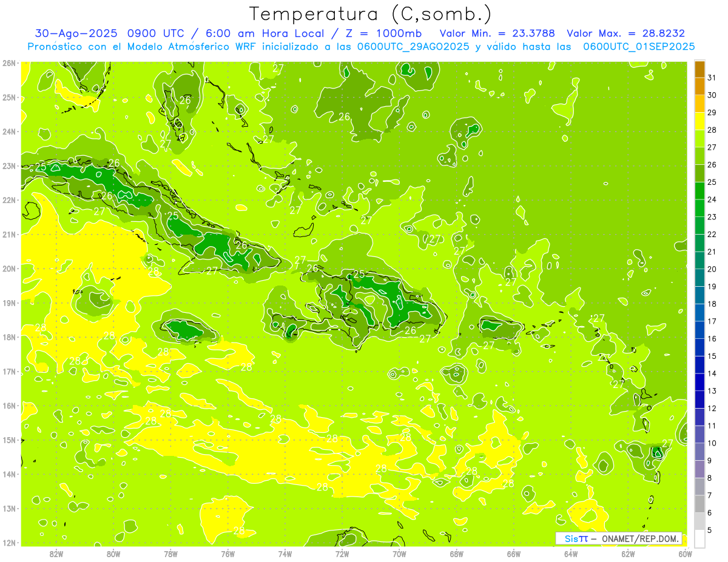This screenshot has height=562, width=728.
Task: Click the longitude label "62W"
Action: pos(628,554)
